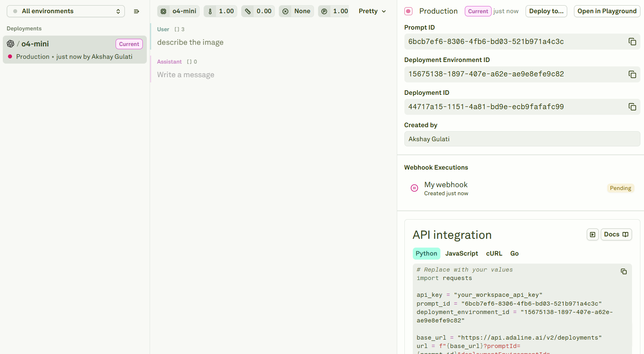Viewport: 644px width, 354px height.
Task: Click the paused status icon for My webhook
Action: tap(414, 188)
